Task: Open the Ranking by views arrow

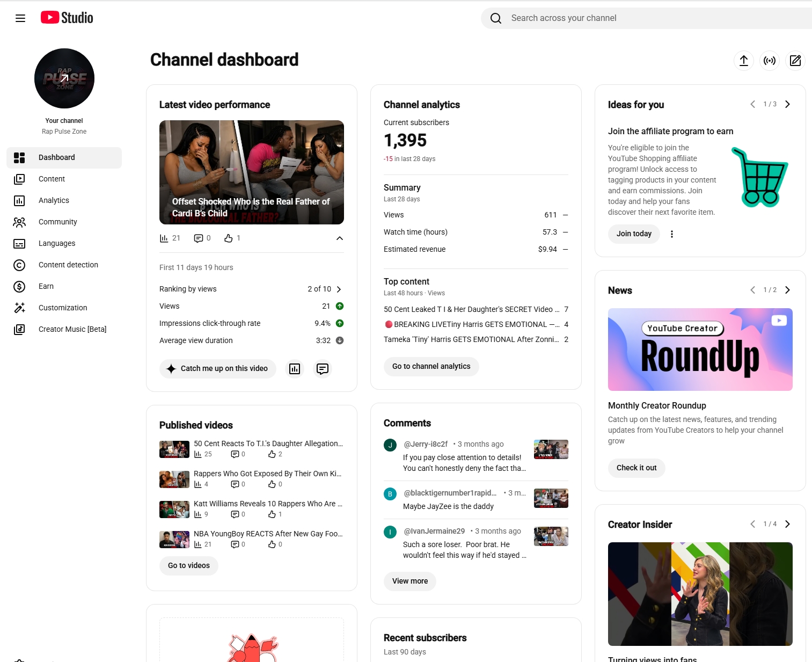Action: pyautogui.click(x=339, y=289)
